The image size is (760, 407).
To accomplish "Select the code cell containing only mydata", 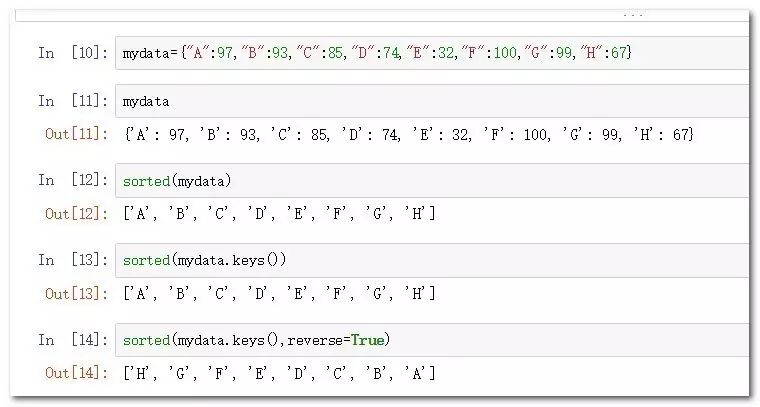I will (x=430, y=101).
